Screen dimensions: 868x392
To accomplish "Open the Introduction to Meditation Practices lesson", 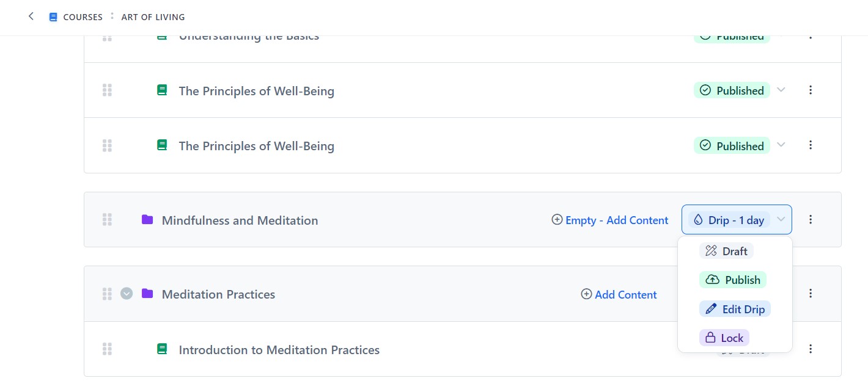I will [x=279, y=350].
